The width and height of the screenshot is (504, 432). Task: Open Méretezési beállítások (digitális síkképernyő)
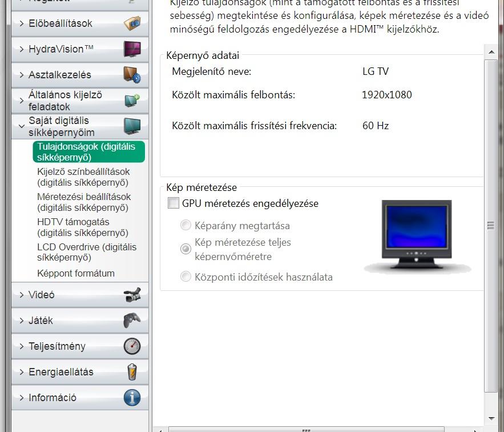(84, 202)
